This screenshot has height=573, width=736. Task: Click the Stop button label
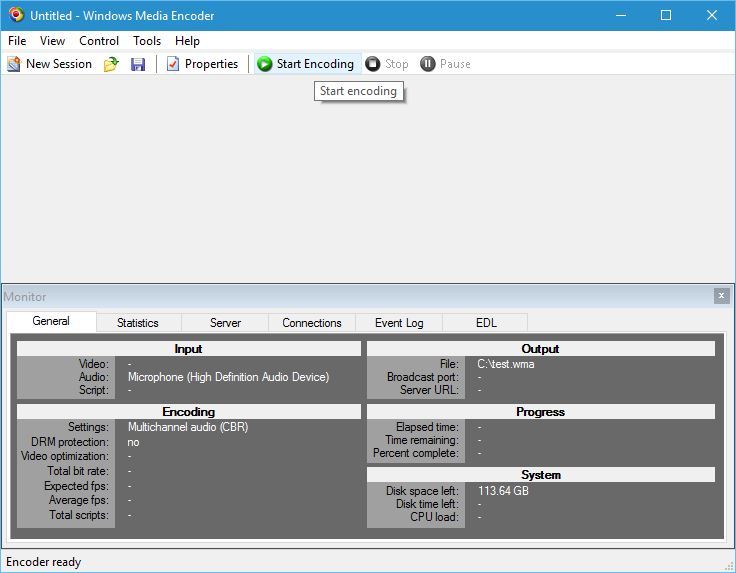click(397, 64)
